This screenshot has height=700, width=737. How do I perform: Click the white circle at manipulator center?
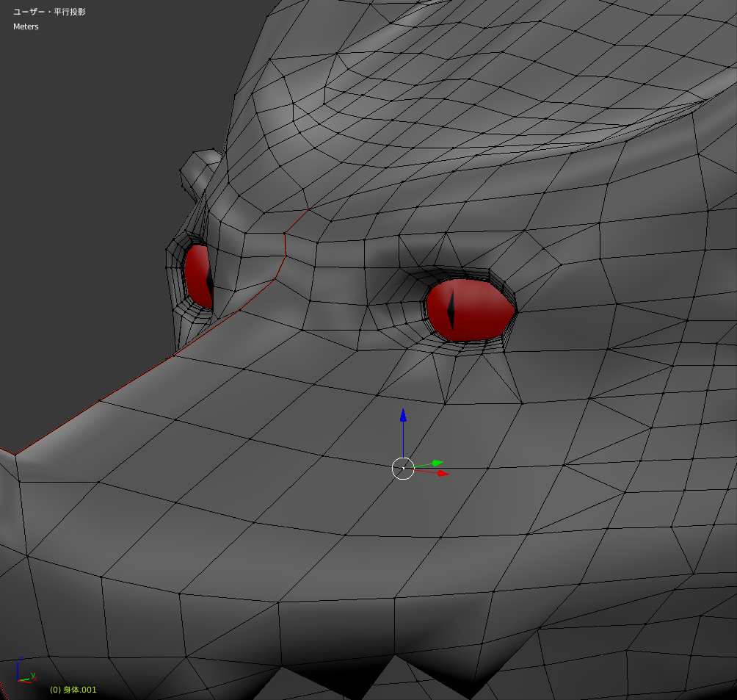click(x=403, y=468)
